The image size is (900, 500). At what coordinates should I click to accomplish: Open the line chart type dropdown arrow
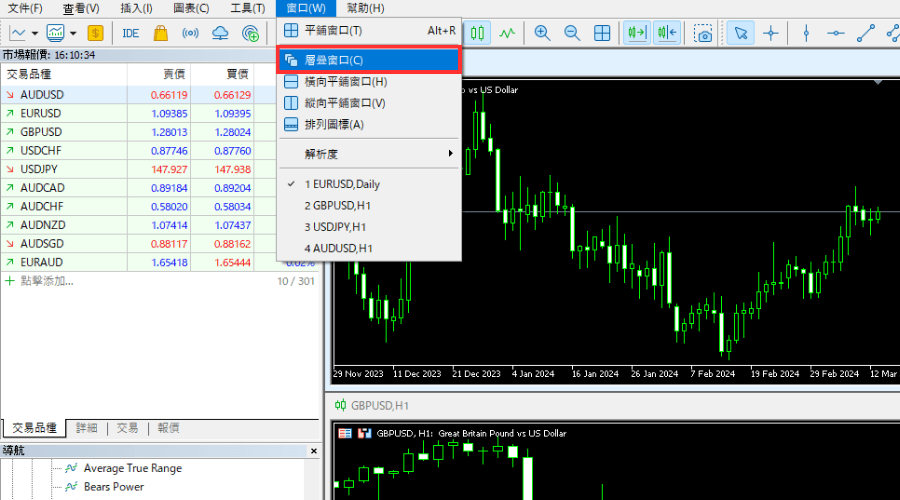[33, 33]
